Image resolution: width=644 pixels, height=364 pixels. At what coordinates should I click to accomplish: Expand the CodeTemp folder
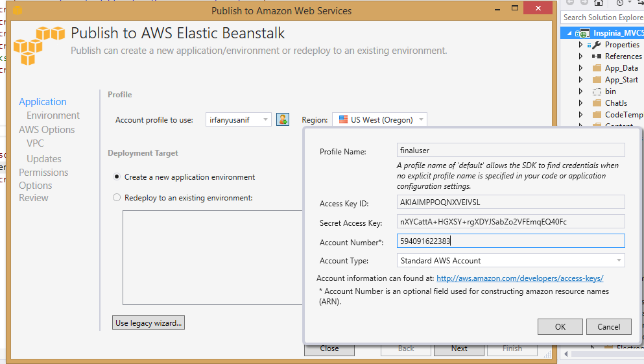pos(580,115)
